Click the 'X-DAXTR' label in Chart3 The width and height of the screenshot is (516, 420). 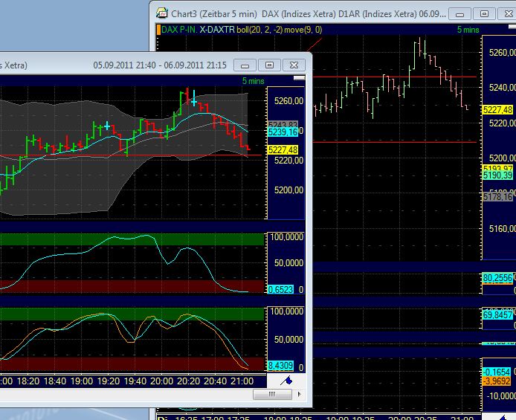217,30
